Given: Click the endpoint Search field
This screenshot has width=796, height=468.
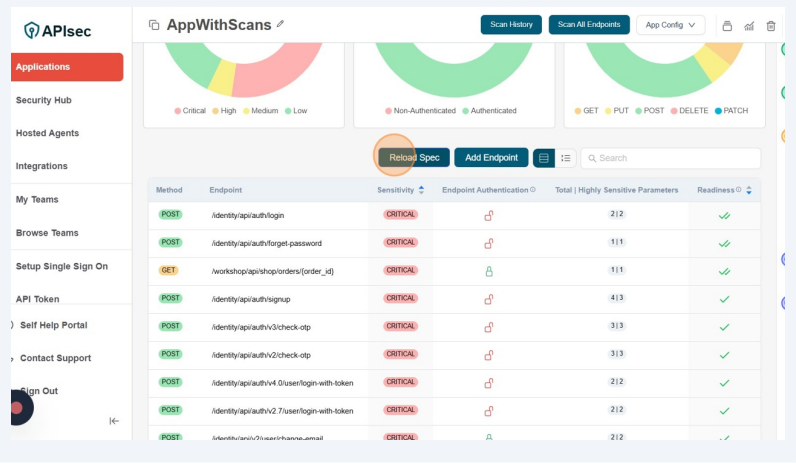Looking at the screenshot, I should 671,158.
